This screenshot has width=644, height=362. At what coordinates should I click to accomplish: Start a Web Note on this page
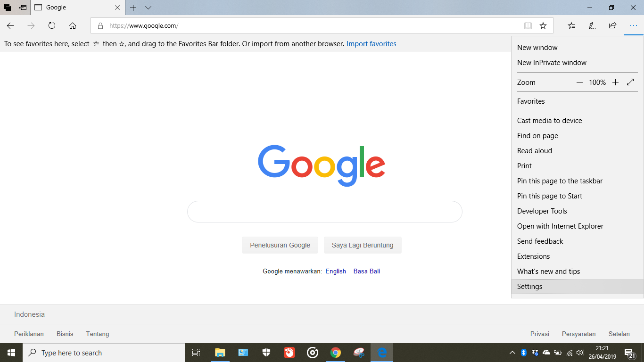592,26
